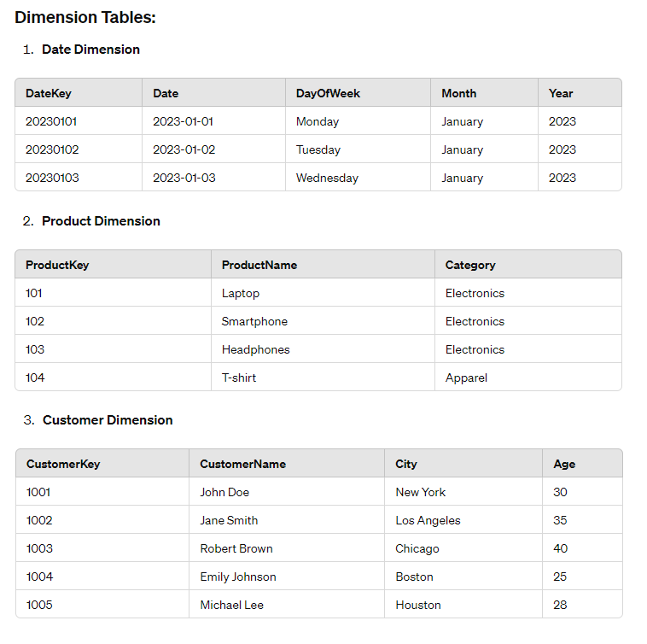
Task: Click the Apparel category cell
Action: coord(466,378)
